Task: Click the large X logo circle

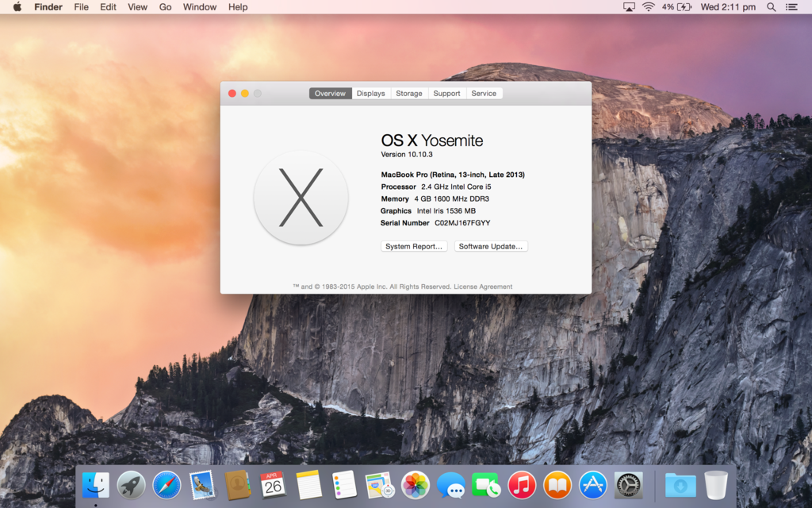Action: 301,198
